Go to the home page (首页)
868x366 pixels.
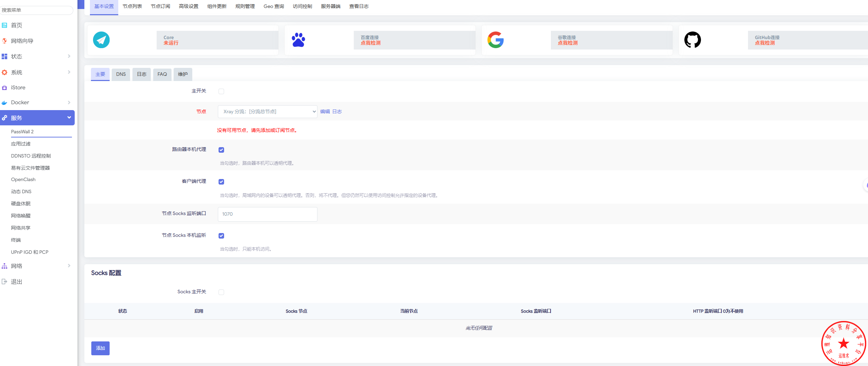pos(16,25)
